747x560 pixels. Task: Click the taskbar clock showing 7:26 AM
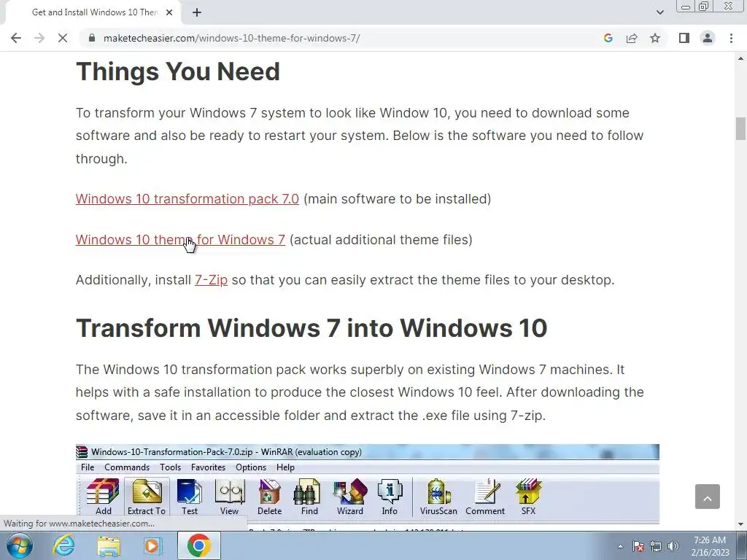pyautogui.click(x=710, y=546)
